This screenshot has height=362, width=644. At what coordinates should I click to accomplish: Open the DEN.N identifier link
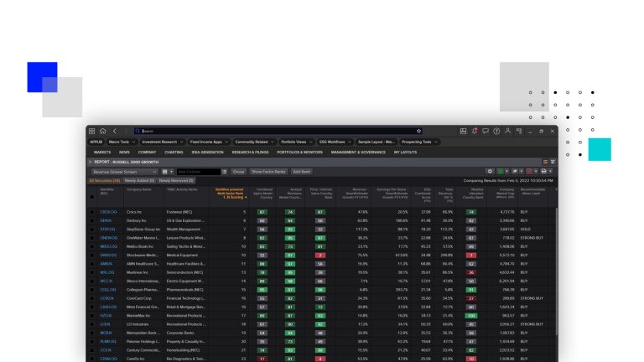pyautogui.click(x=106, y=221)
